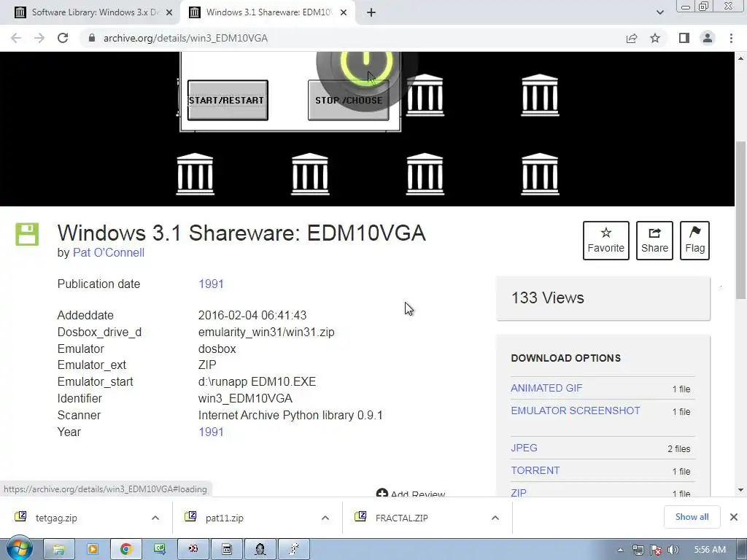The width and height of the screenshot is (747, 560).
Task: Reload the archive.org page
Action: click(x=63, y=38)
